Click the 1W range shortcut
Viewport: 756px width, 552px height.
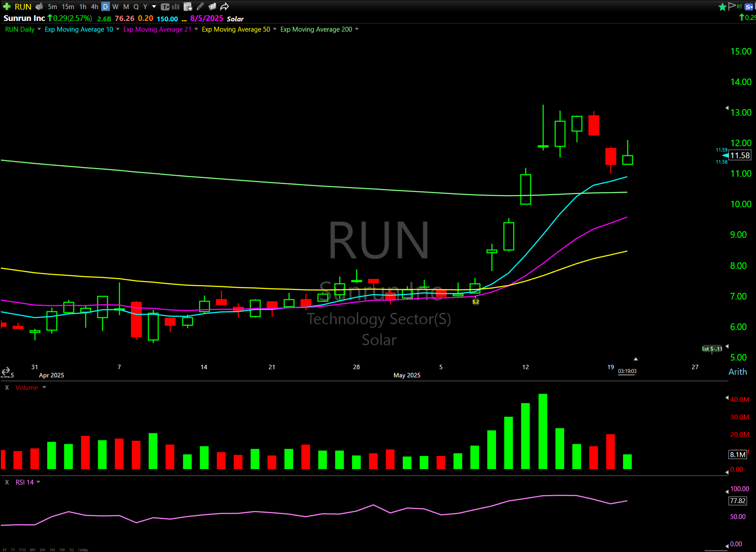click(62, 550)
